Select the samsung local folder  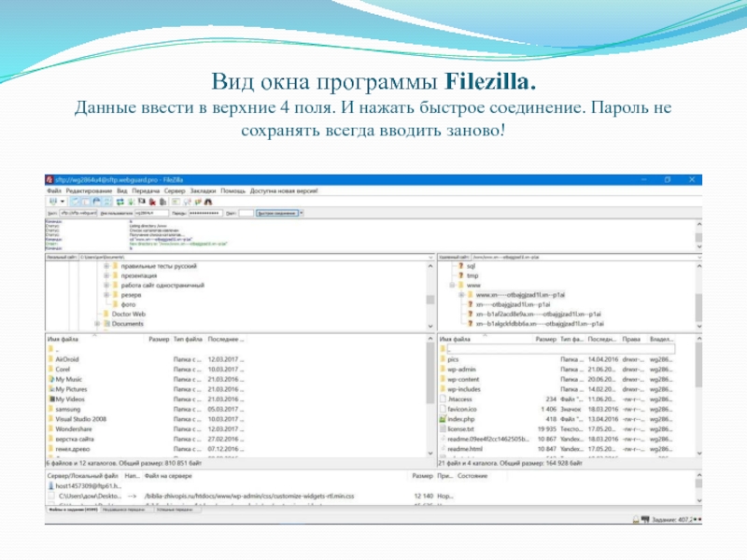[67, 410]
